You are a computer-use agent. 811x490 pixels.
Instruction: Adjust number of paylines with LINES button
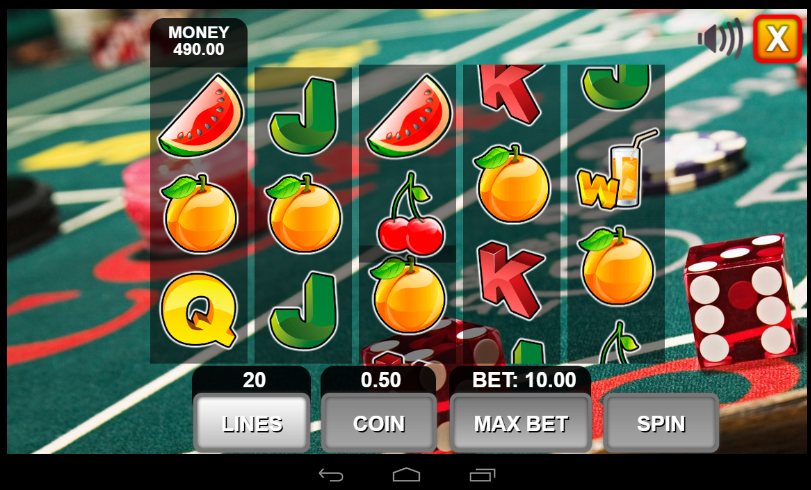(252, 423)
